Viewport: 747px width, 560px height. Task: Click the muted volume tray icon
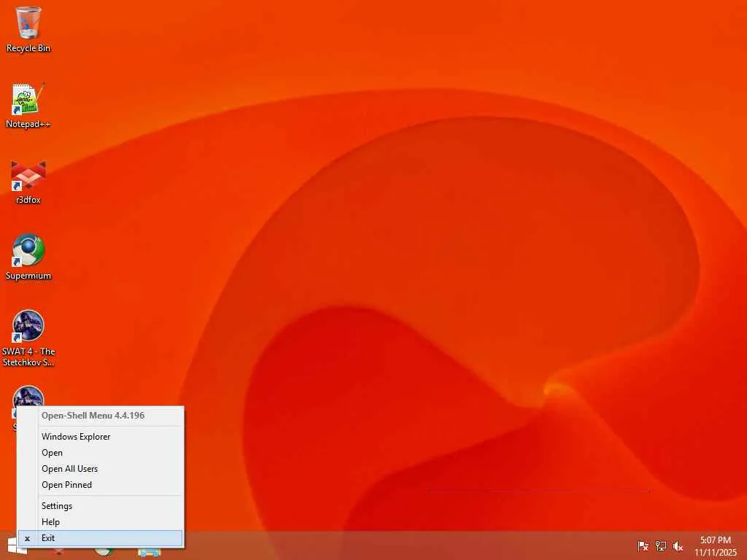678,545
